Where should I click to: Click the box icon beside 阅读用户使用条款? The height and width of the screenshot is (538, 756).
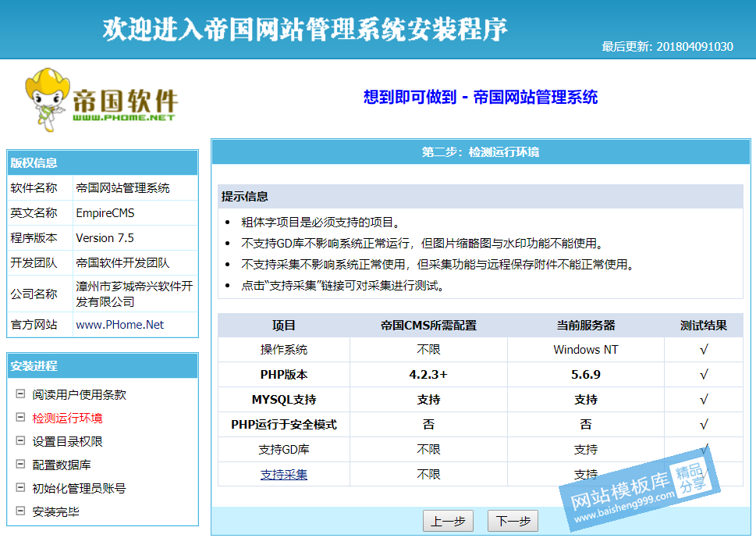point(20,394)
